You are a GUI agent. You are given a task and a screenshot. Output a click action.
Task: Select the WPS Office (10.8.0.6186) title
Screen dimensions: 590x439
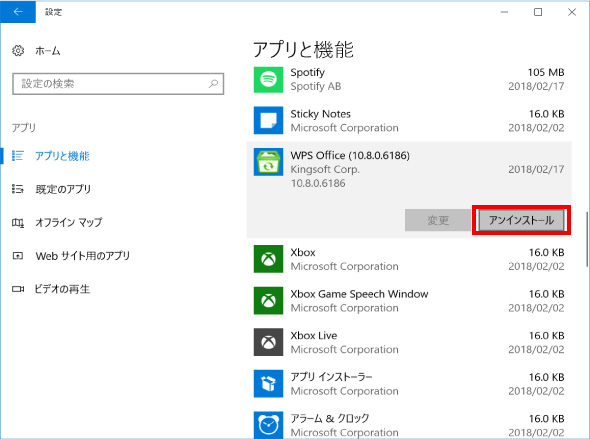(x=350, y=155)
